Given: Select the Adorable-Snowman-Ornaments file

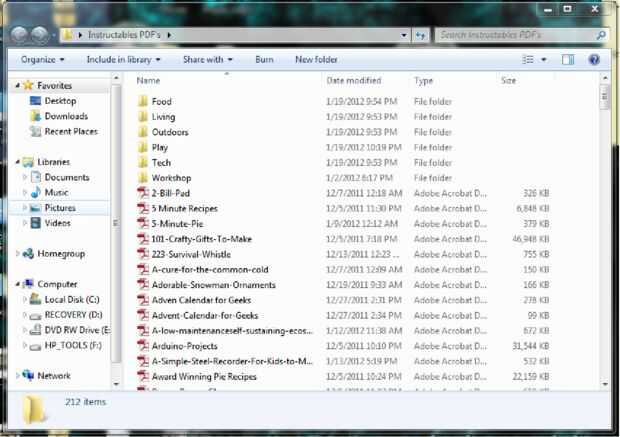Looking at the screenshot, I should click(x=343, y=285).
